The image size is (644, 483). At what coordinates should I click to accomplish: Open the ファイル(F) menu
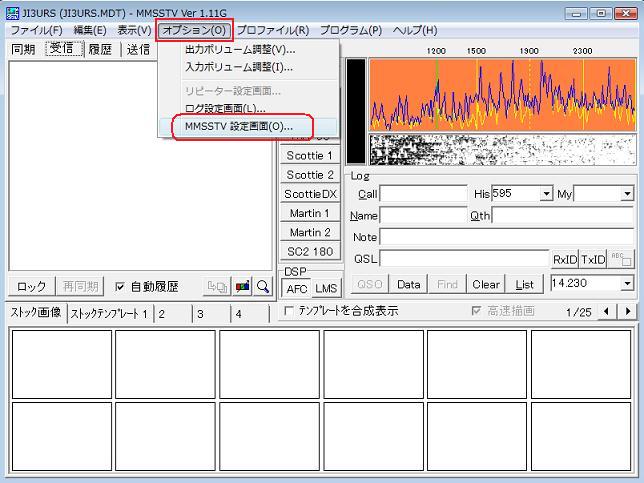36,30
